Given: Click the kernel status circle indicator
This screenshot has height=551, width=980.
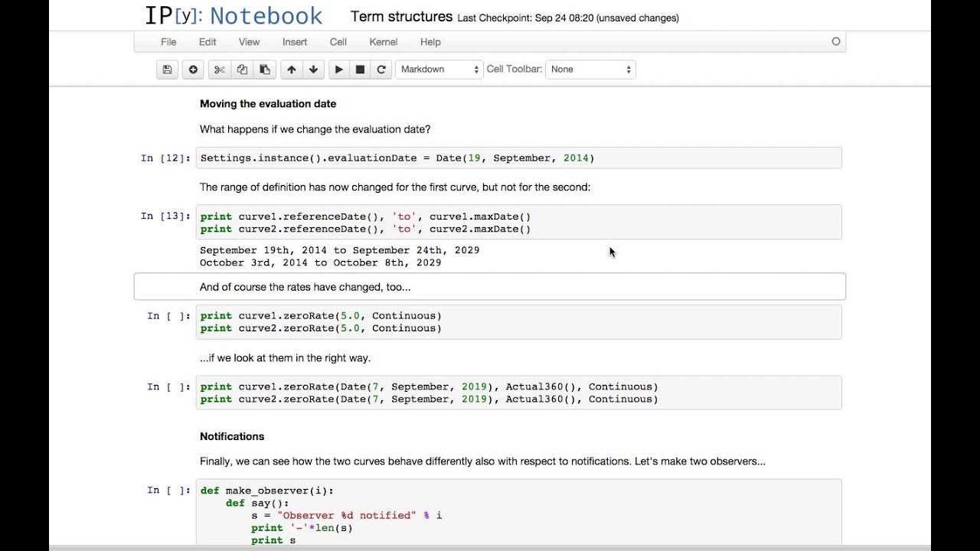Looking at the screenshot, I should tap(836, 41).
